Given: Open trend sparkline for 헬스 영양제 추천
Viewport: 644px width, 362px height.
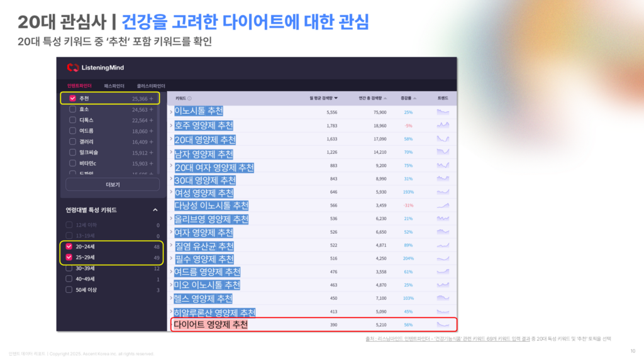Looking at the screenshot, I should pos(443,298).
